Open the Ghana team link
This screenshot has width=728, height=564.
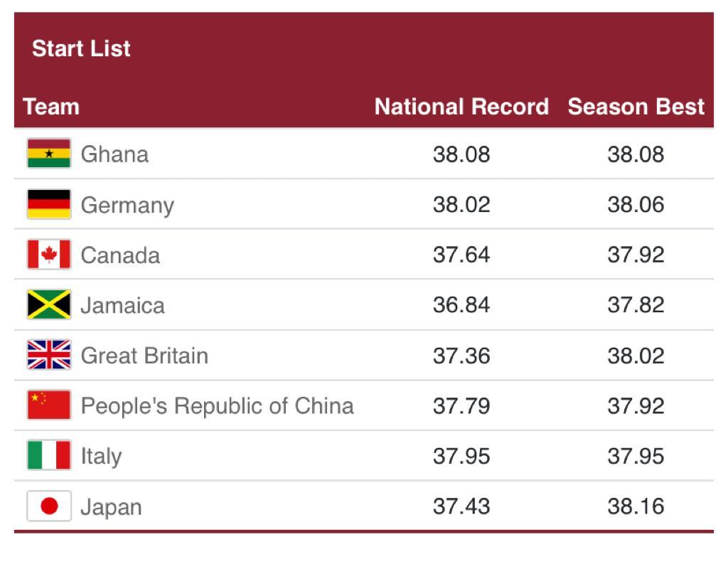(x=114, y=154)
